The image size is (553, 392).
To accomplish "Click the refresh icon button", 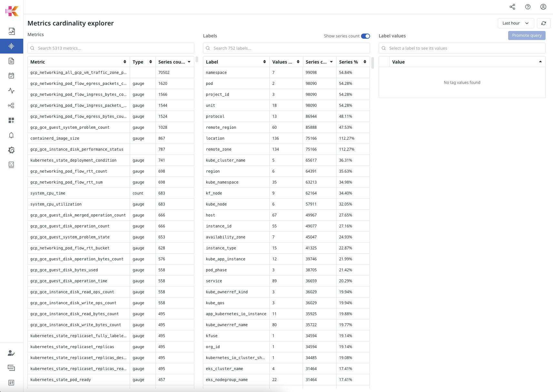I will click(543, 23).
